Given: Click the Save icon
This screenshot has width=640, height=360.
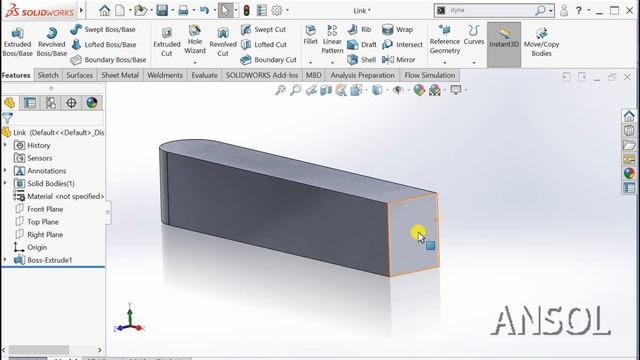Looking at the screenshot, I should tap(162, 10).
